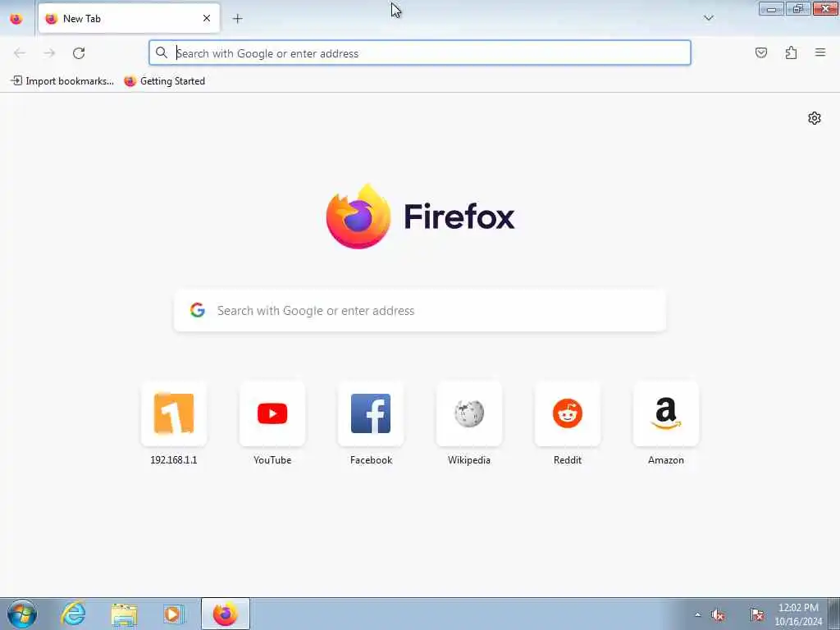Go back one page
840x630 pixels.
coord(20,53)
